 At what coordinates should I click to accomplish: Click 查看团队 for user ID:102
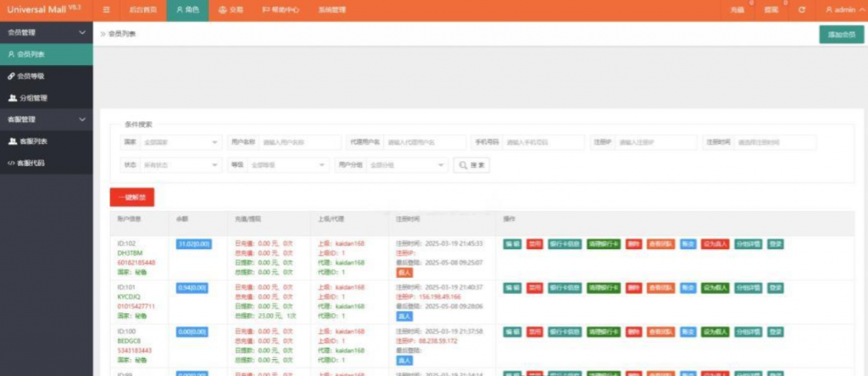pyautogui.click(x=660, y=244)
